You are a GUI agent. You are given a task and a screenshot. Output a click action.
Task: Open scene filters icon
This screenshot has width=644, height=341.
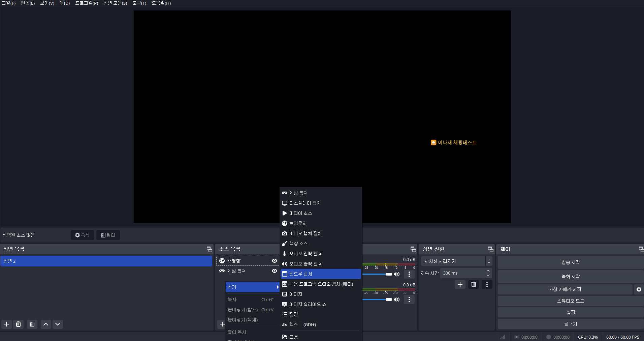32,324
